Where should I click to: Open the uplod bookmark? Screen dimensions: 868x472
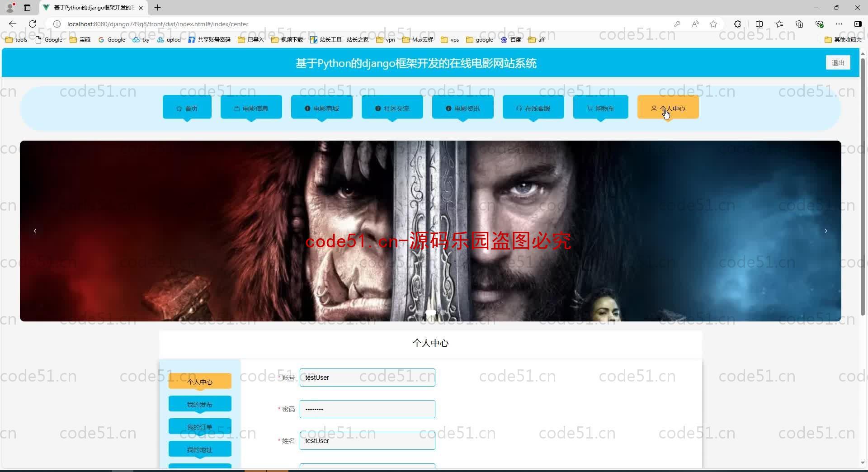coord(169,40)
